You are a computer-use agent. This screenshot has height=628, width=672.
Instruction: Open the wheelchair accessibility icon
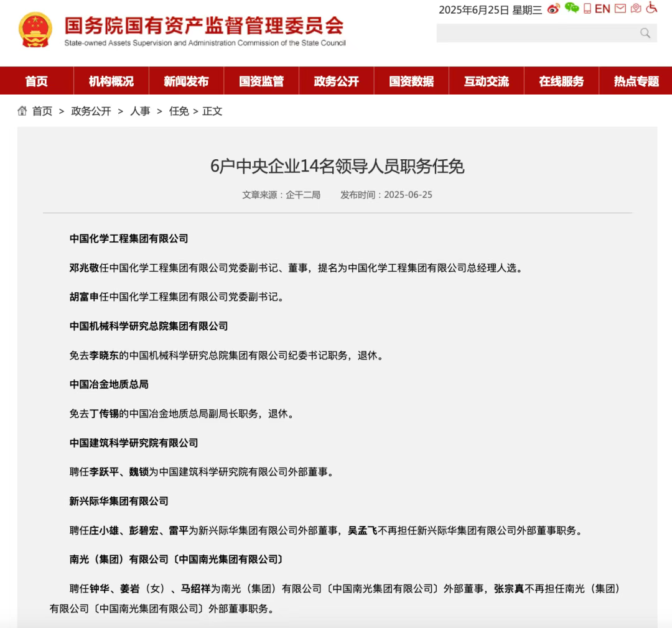(651, 7)
